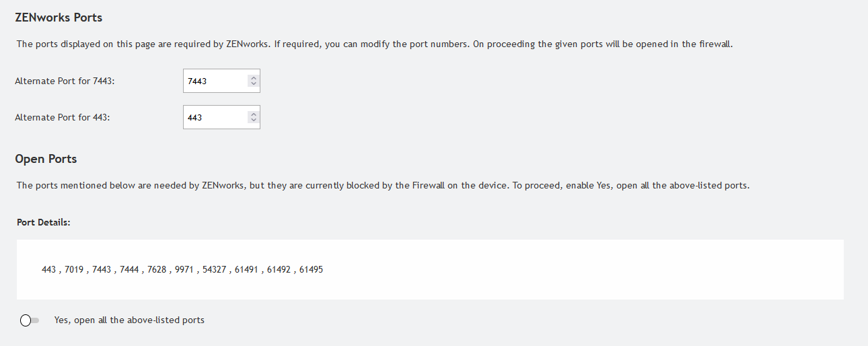Increase the Alternate Port for 443 value
Image resolution: width=868 pixels, height=346 pixels.
(x=253, y=114)
